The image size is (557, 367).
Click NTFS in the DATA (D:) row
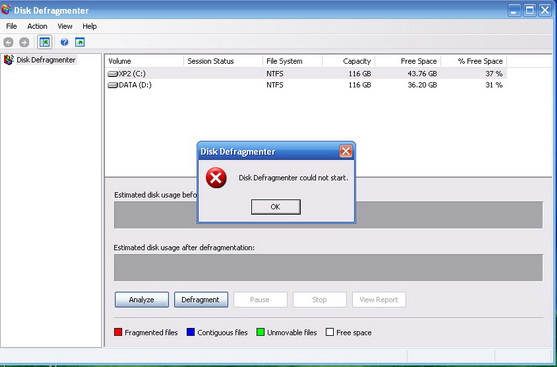(x=275, y=85)
